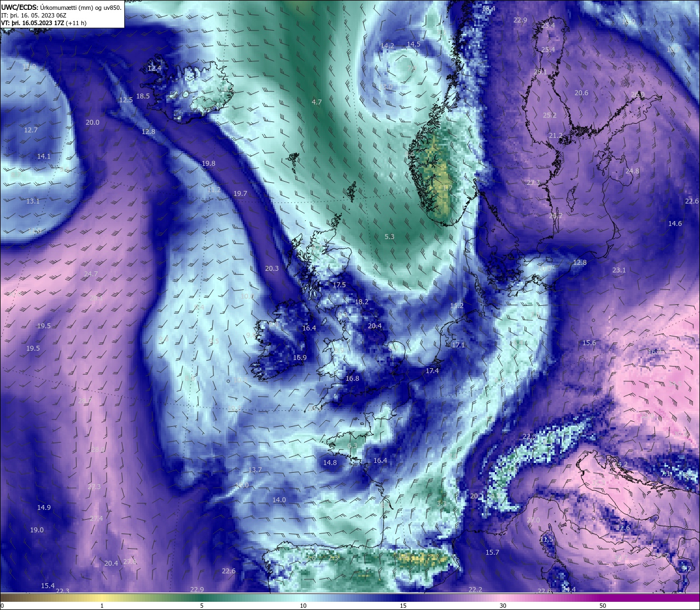
Task: Click the 5 label on color scale
Action: point(202,606)
